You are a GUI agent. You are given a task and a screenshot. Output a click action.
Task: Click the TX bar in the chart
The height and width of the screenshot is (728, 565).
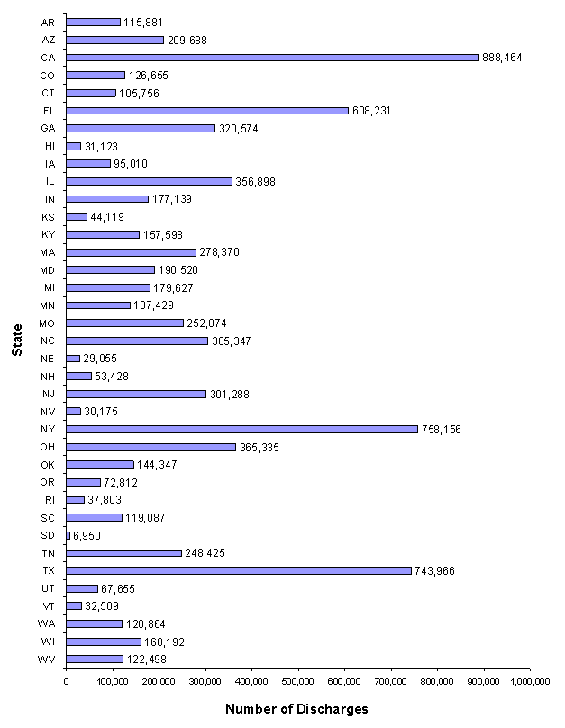pos(239,570)
